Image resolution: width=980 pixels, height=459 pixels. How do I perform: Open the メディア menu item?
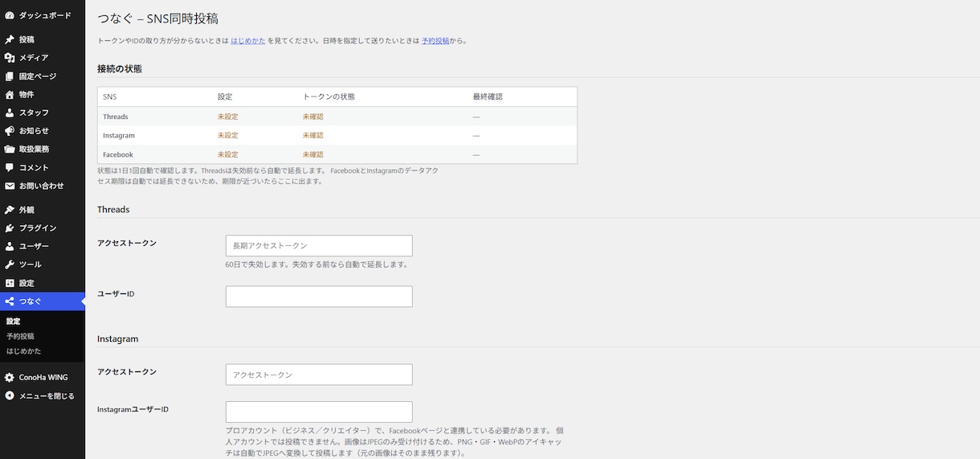point(43,58)
